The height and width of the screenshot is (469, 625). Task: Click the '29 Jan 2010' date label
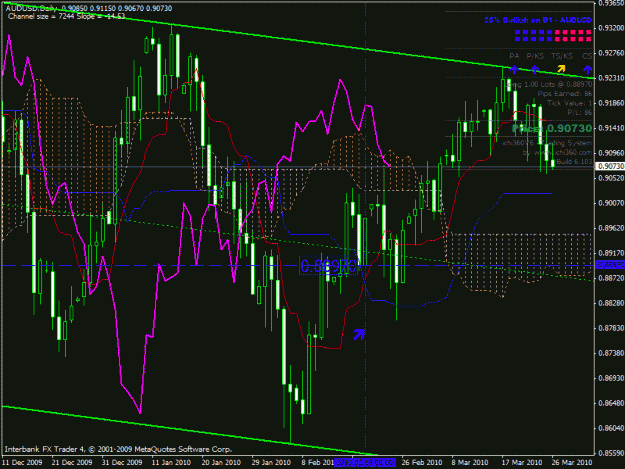[x=271, y=462]
